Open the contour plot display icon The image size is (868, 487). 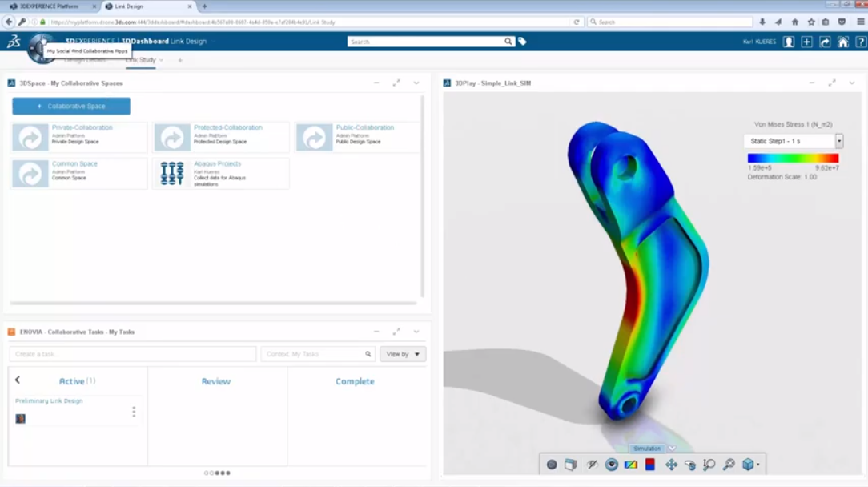pyautogui.click(x=631, y=465)
